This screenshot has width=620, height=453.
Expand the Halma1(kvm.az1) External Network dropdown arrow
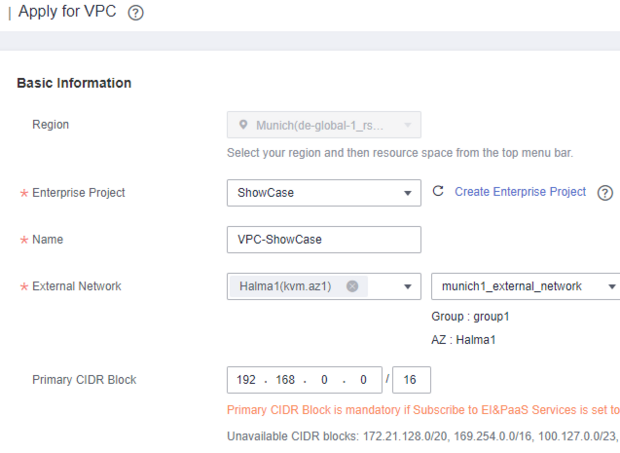407,287
